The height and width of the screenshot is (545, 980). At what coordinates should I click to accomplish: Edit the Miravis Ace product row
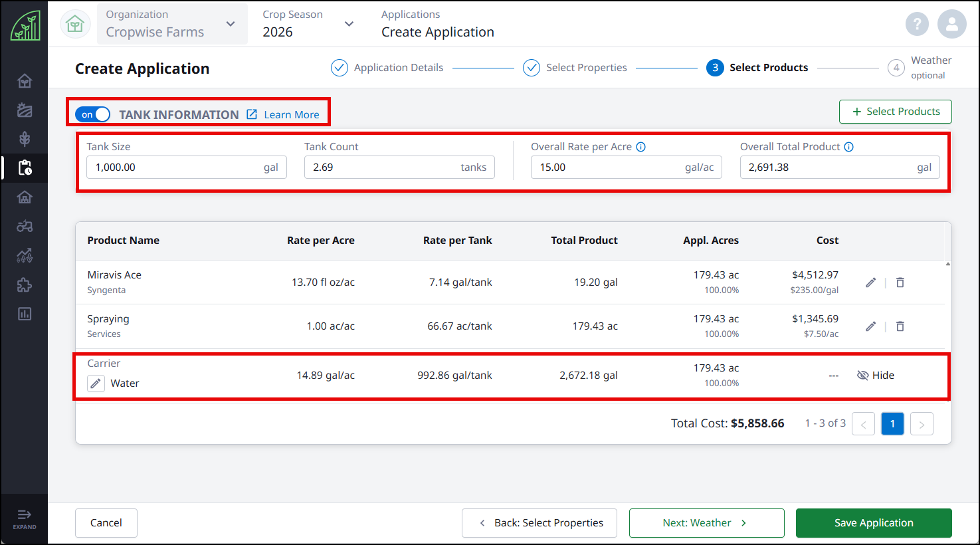click(x=870, y=282)
